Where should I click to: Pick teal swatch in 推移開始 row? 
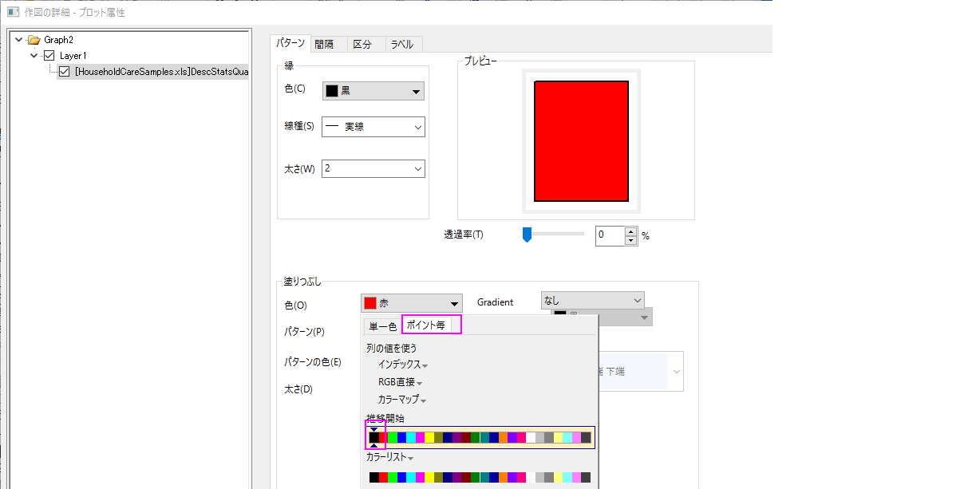click(484, 437)
